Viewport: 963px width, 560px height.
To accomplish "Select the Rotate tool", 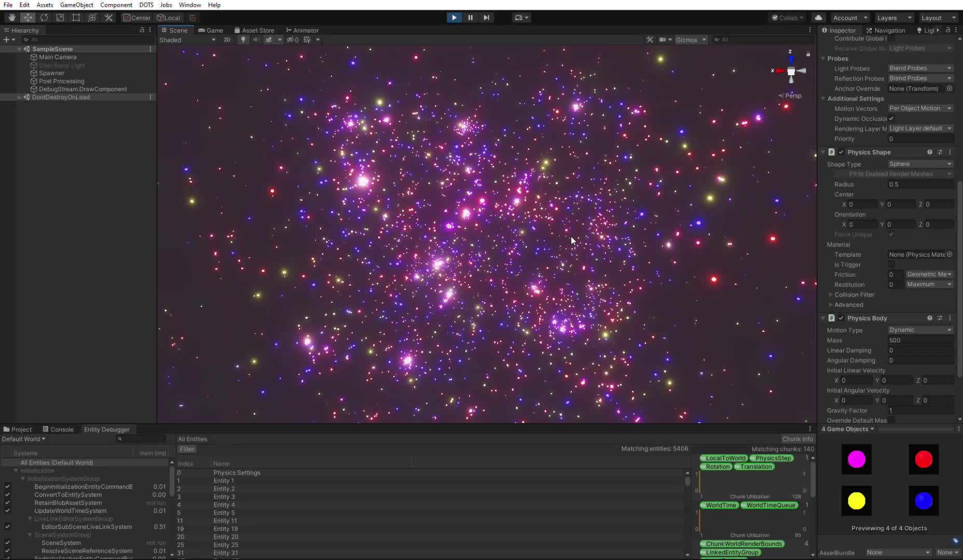I will point(44,18).
